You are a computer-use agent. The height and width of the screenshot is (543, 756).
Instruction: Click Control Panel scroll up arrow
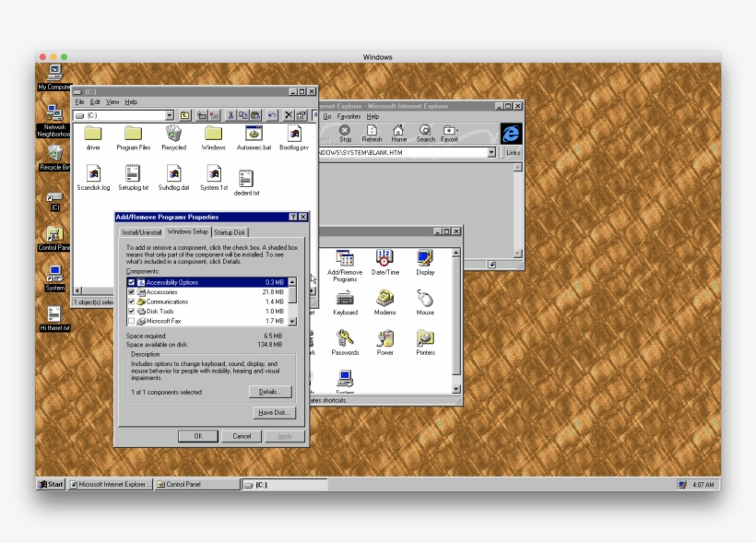click(x=456, y=253)
